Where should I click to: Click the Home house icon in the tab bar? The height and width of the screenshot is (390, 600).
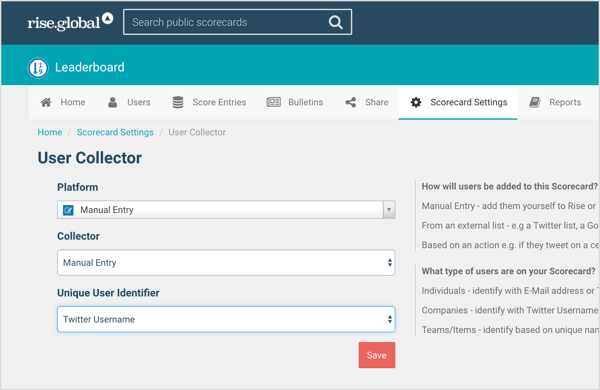[46, 102]
